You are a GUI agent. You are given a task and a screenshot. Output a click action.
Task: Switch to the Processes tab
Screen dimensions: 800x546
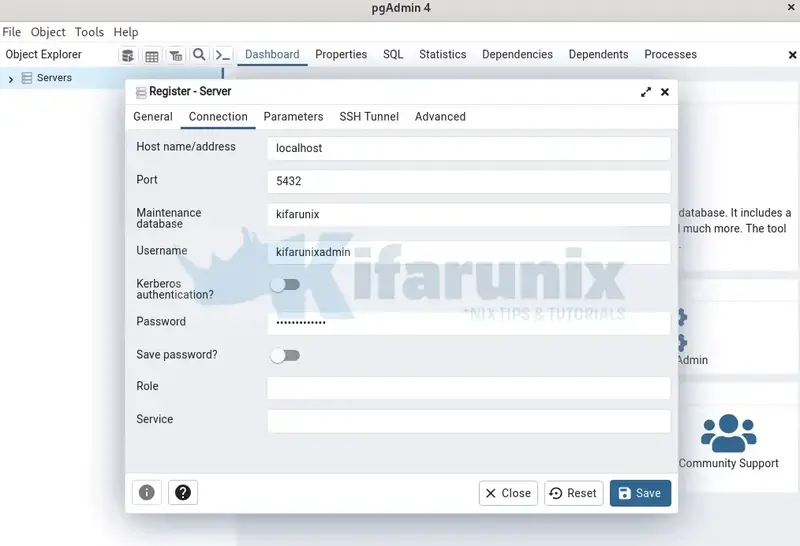click(670, 54)
